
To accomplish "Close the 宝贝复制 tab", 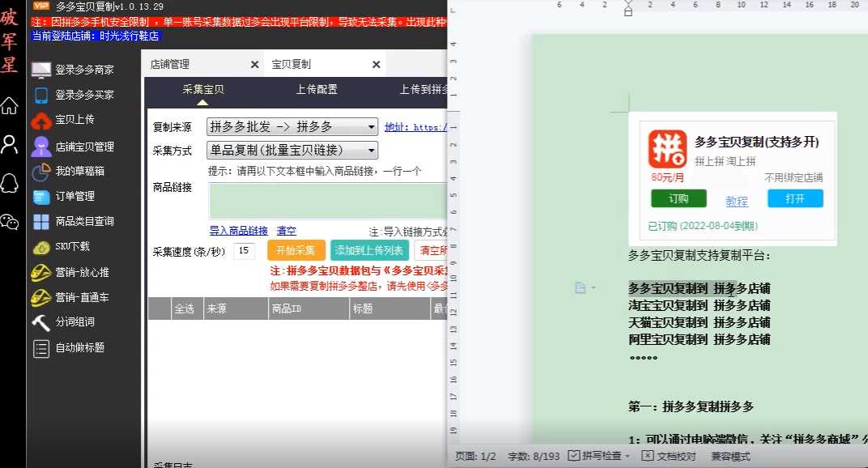I will (377, 65).
